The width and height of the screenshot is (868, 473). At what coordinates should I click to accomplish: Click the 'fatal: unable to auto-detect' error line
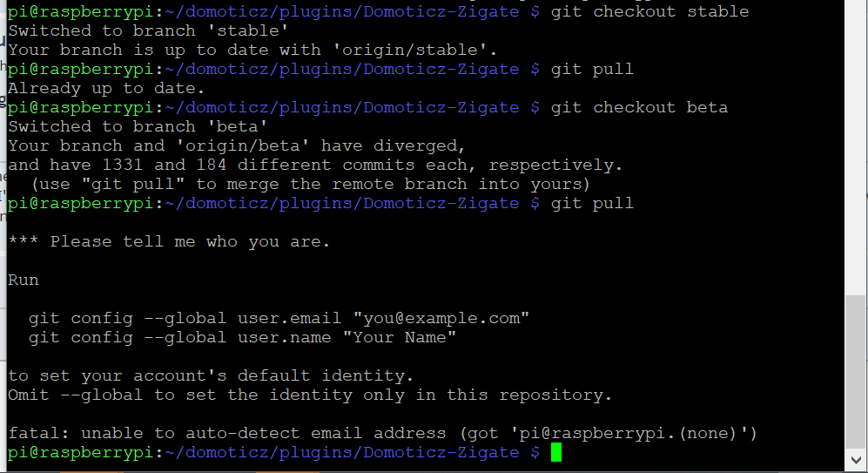click(382, 433)
